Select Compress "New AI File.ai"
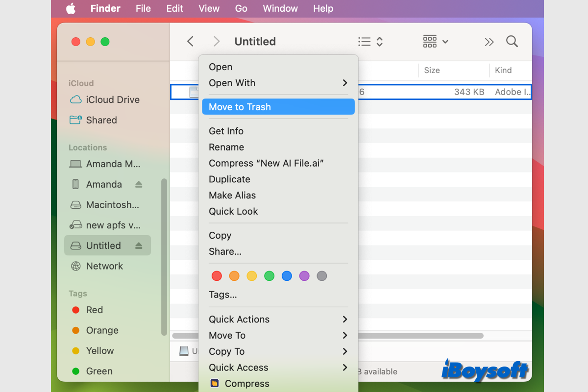The width and height of the screenshot is (588, 392). (x=266, y=163)
